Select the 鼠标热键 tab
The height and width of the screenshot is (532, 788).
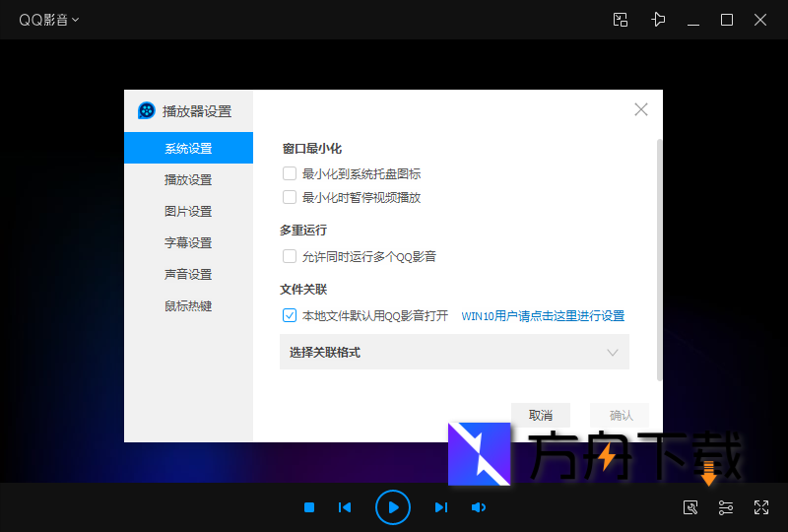coord(188,305)
